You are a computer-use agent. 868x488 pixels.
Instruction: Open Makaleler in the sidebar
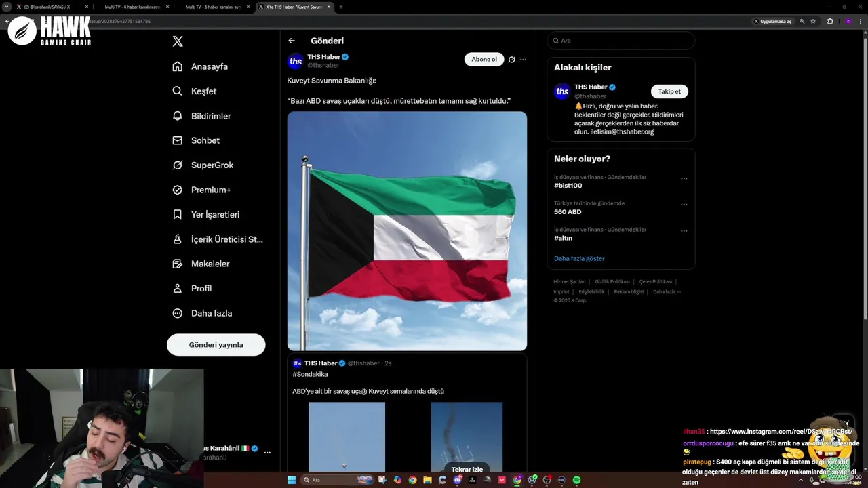(201, 264)
